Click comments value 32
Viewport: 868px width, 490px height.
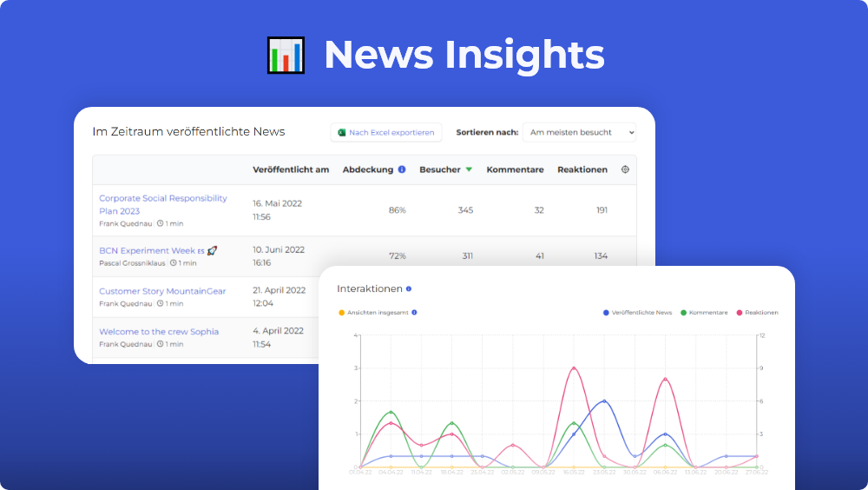[539, 210]
